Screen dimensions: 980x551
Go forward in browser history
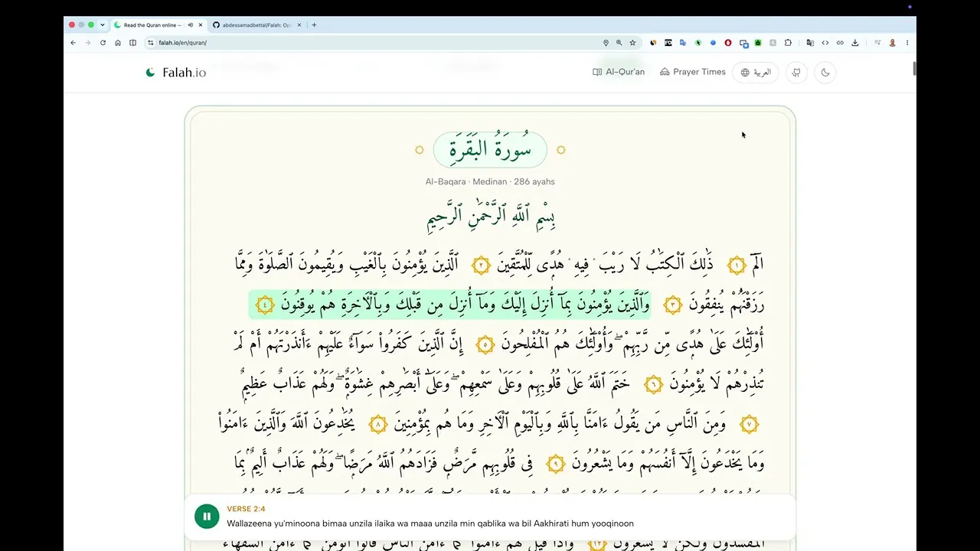click(87, 43)
